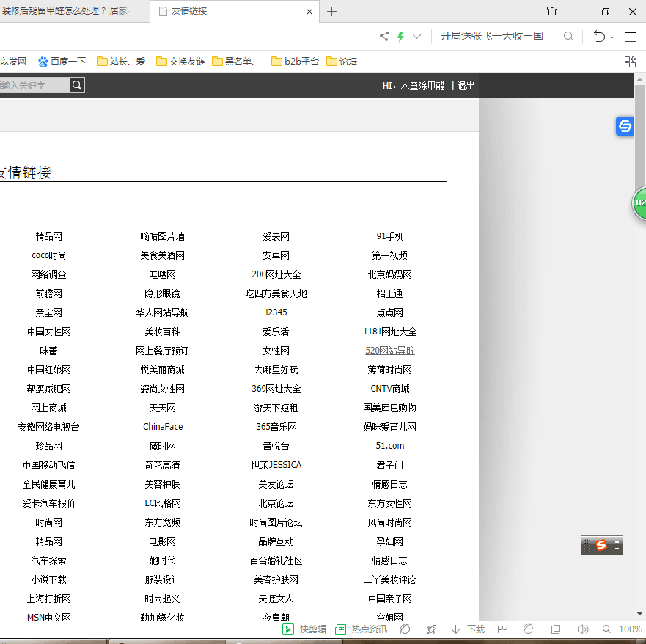Expand the chevron next to the lightning icon
This screenshot has width=646, height=644.
coord(417,36)
